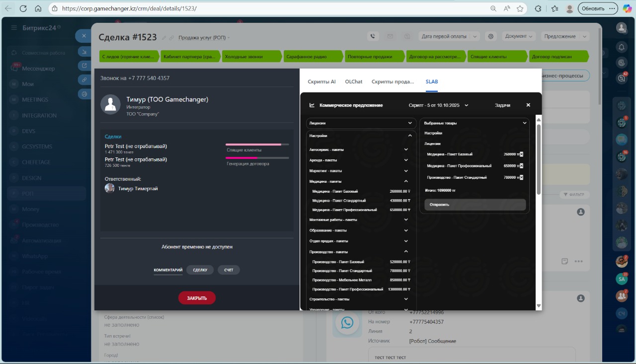This screenshot has width=636, height=364.
Task: Switch to the Скрипты AI tab
Action: pyautogui.click(x=321, y=82)
